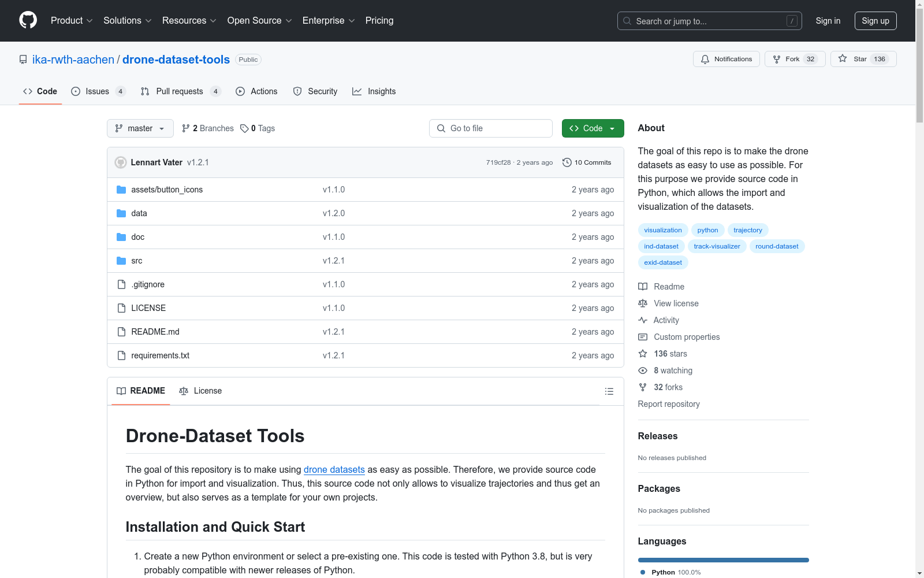Click the drone datasets hyperlink in README
This screenshot has width=924, height=578.
(x=334, y=469)
